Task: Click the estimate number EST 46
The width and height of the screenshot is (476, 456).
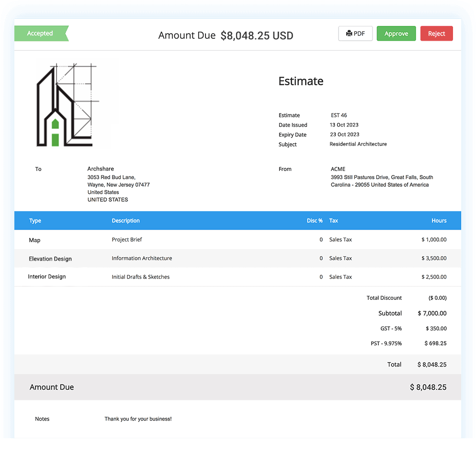Action: point(339,115)
